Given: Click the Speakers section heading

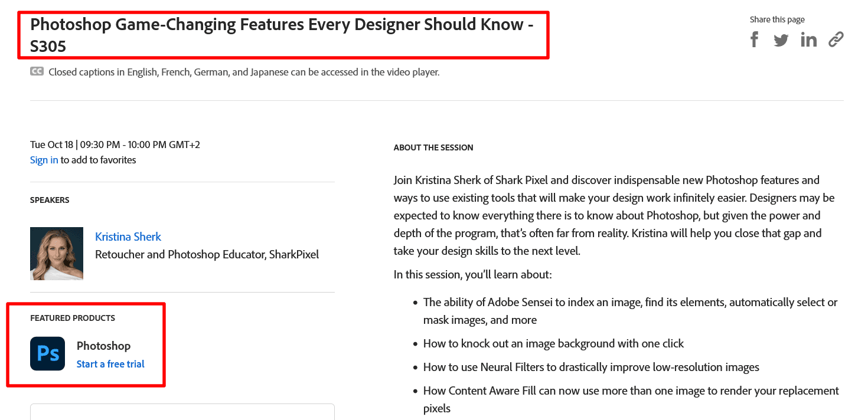Looking at the screenshot, I should (50, 200).
